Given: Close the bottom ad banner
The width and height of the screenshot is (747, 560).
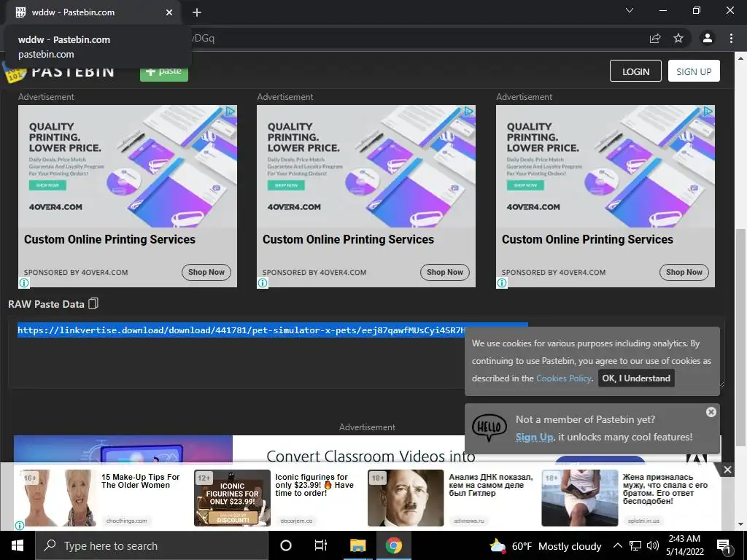Looking at the screenshot, I should pyautogui.click(x=727, y=470).
